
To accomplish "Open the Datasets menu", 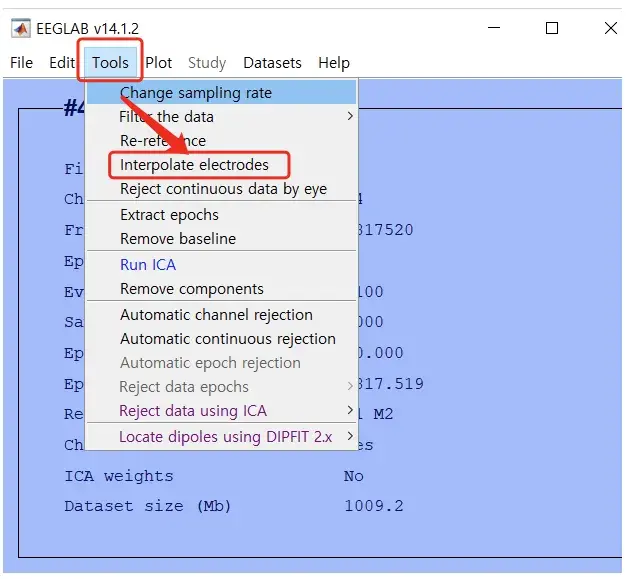I will click(x=272, y=62).
